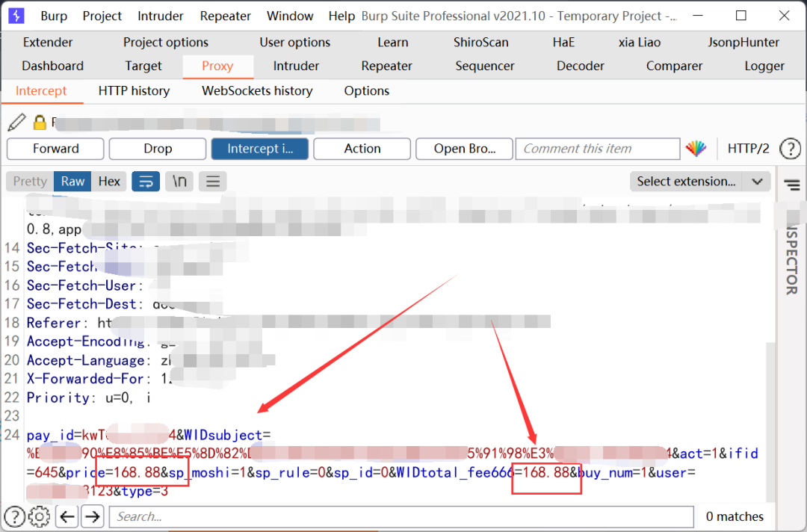Screen dimensions: 807x532
Task: Click the search help question icon
Action: 14,516
